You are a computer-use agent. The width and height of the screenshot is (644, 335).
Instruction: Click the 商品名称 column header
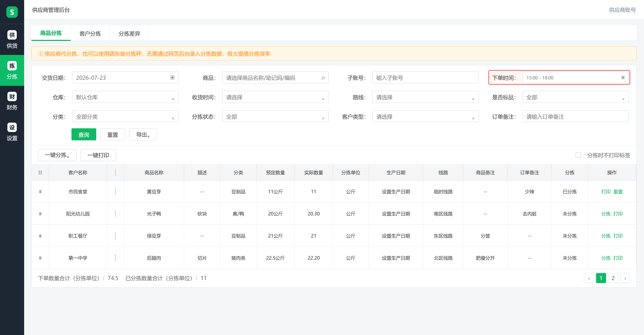click(154, 173)
